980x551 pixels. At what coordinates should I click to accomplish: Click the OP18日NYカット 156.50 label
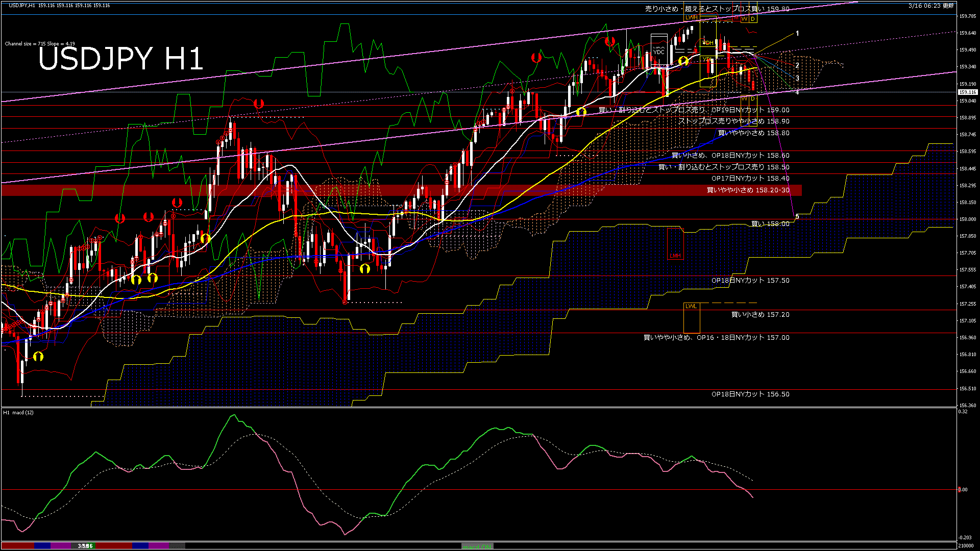[x=750, y=394]
